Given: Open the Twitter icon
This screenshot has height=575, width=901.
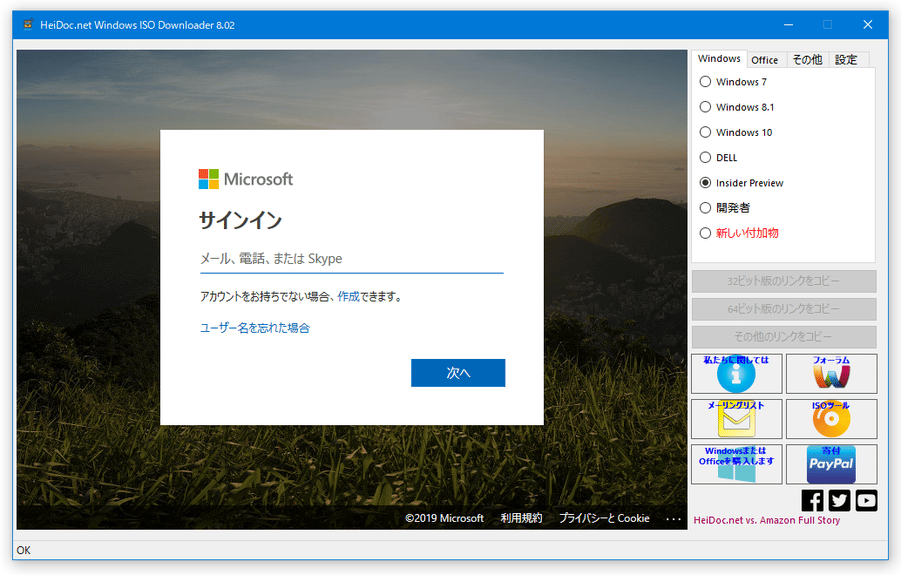Looking at the screenshot, I should [x=839, y=500].
